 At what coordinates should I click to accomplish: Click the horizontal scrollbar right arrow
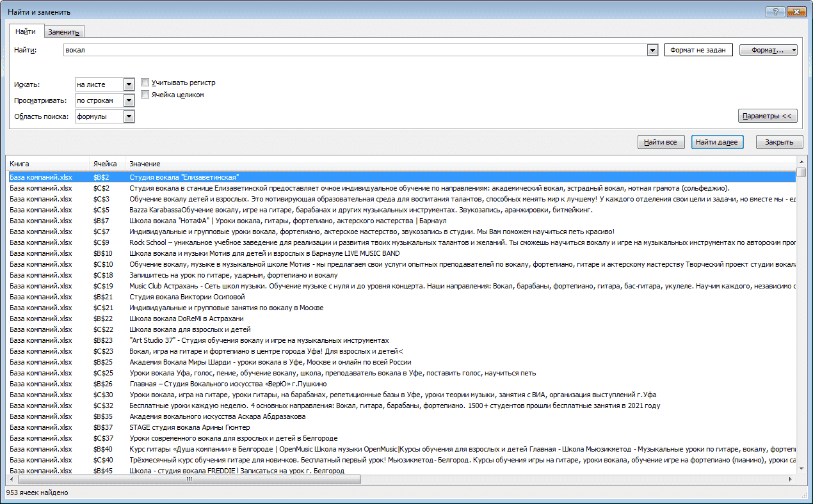coord(791,478)
